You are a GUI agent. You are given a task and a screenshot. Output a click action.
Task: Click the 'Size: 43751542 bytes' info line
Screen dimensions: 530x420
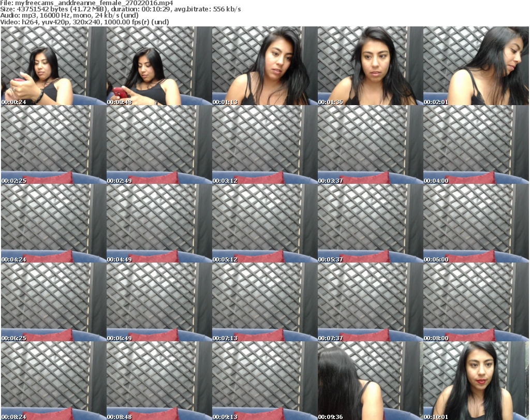pyautogui.click(x=120, y=9)
